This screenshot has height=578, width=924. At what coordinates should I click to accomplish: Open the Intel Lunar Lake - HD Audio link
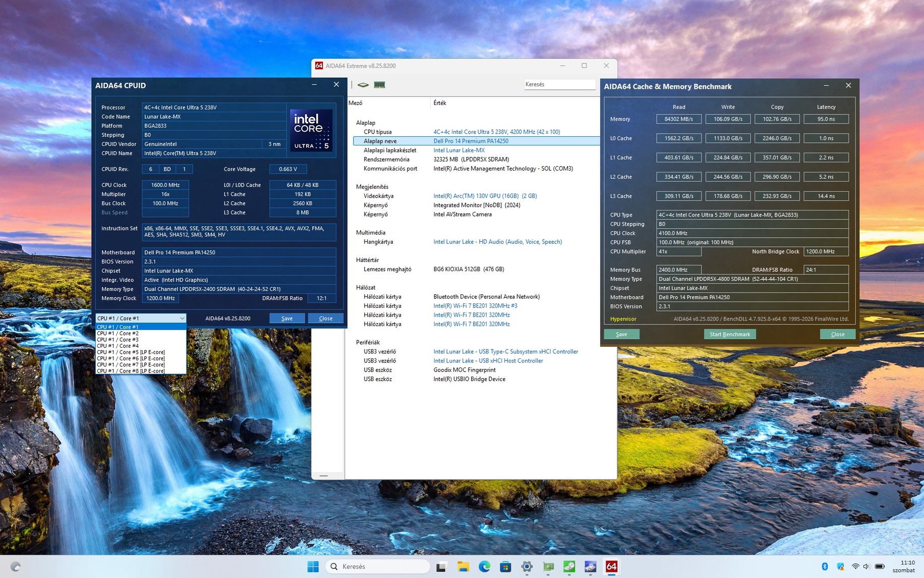pyautogui.click(x=498, y=242)
